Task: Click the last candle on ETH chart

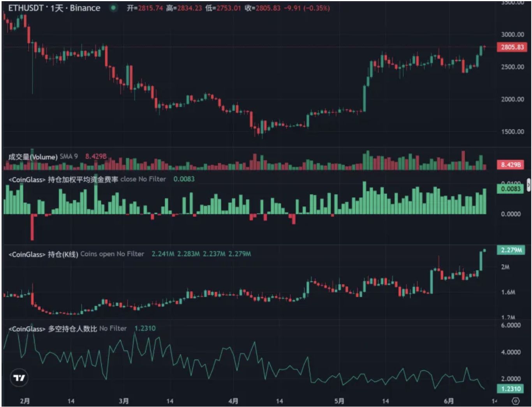Action: coord(484,47)
